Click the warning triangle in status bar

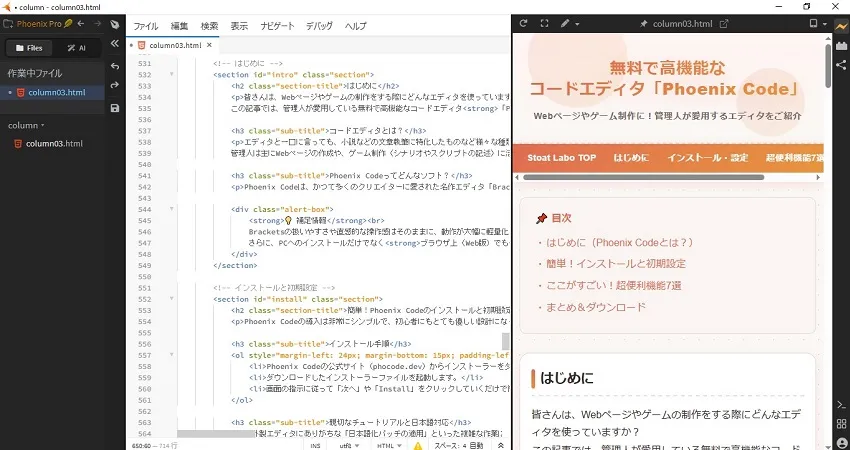pyautogui.click(x=418, y=446)
